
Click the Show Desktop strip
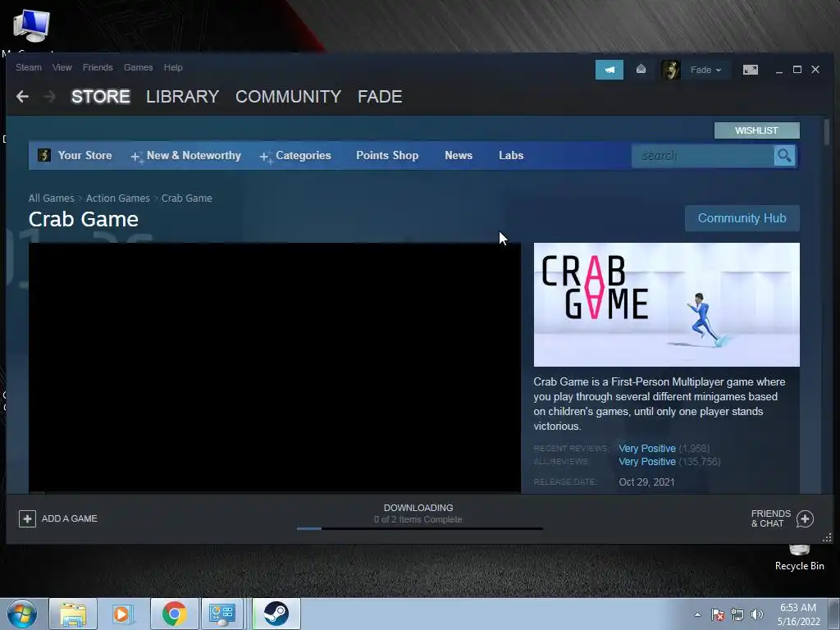(834, 614)
